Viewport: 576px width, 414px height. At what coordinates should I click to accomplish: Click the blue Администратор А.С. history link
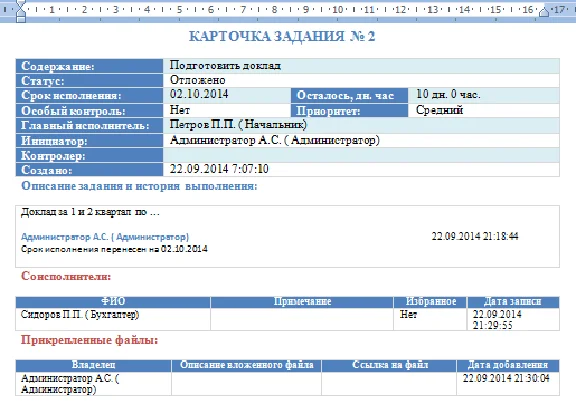(105, 237)
